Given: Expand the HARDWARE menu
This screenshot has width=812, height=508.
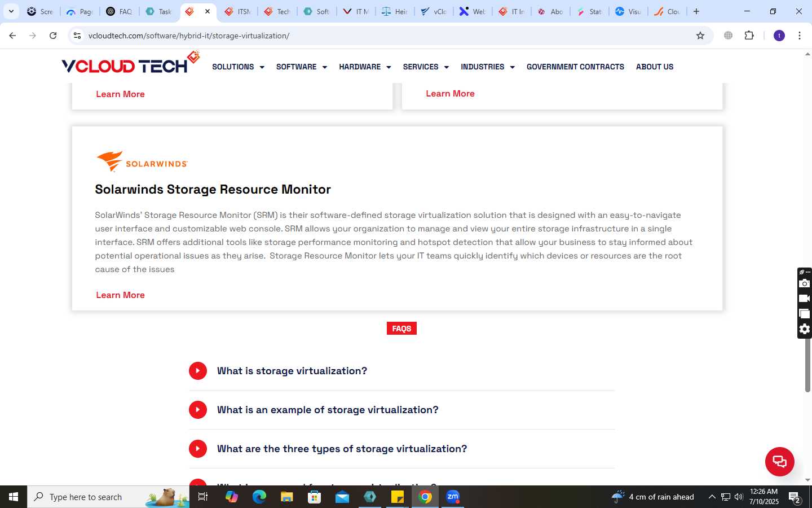Looking at the screenshot, I should point(365,67).
